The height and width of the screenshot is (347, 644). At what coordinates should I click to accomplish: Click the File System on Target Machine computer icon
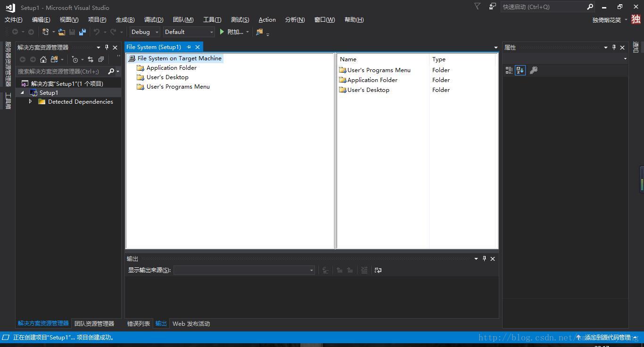point(132,58)
